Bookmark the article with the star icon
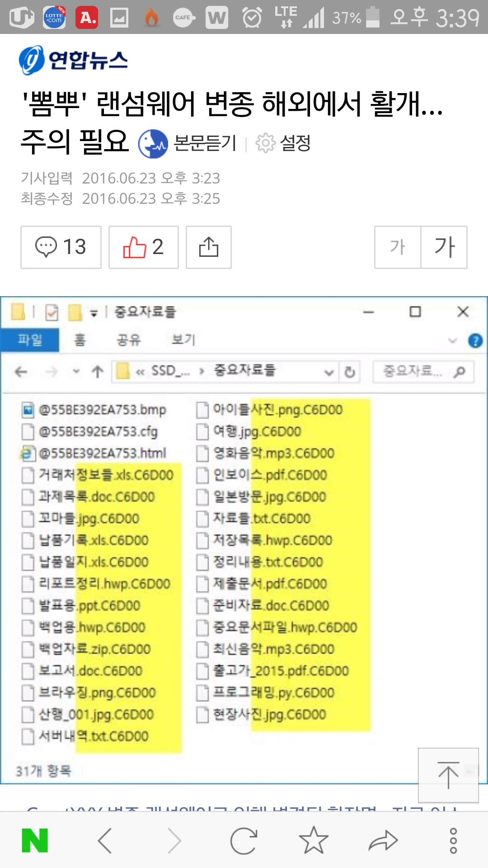 pos(314,840)
